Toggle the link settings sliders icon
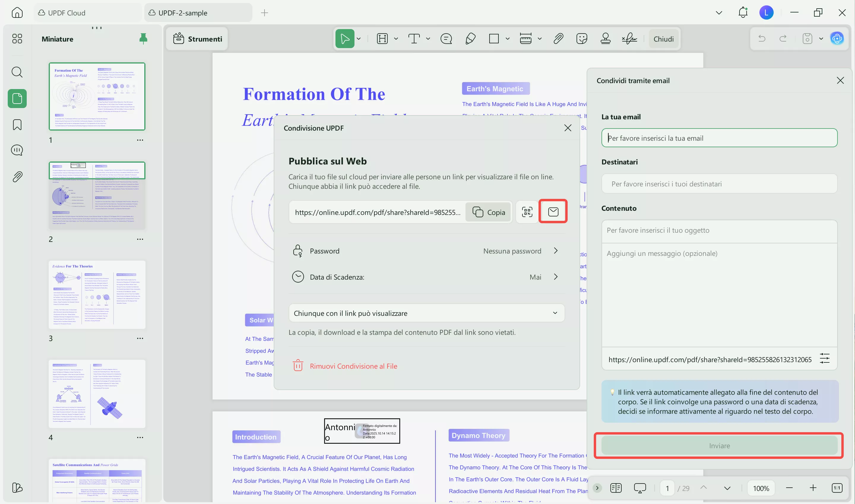Viewport: 855px width, 504px height. tap(824, 358)
